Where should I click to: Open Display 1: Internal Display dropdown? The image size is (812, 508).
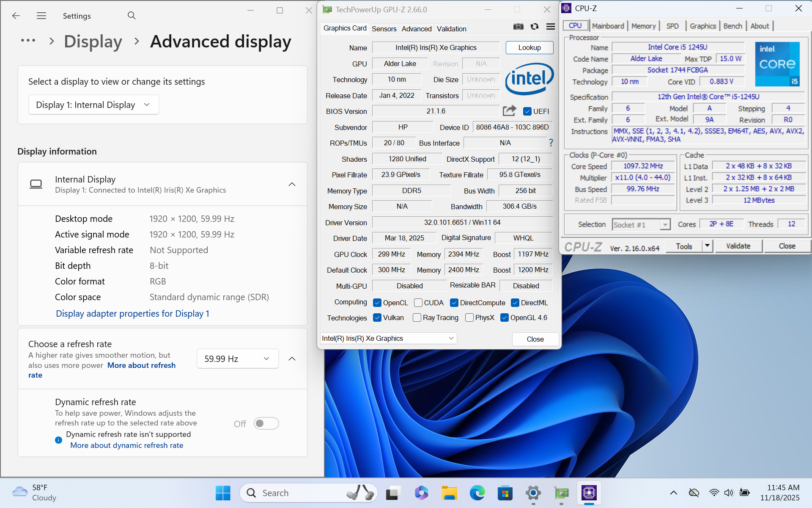click(93, 105)
